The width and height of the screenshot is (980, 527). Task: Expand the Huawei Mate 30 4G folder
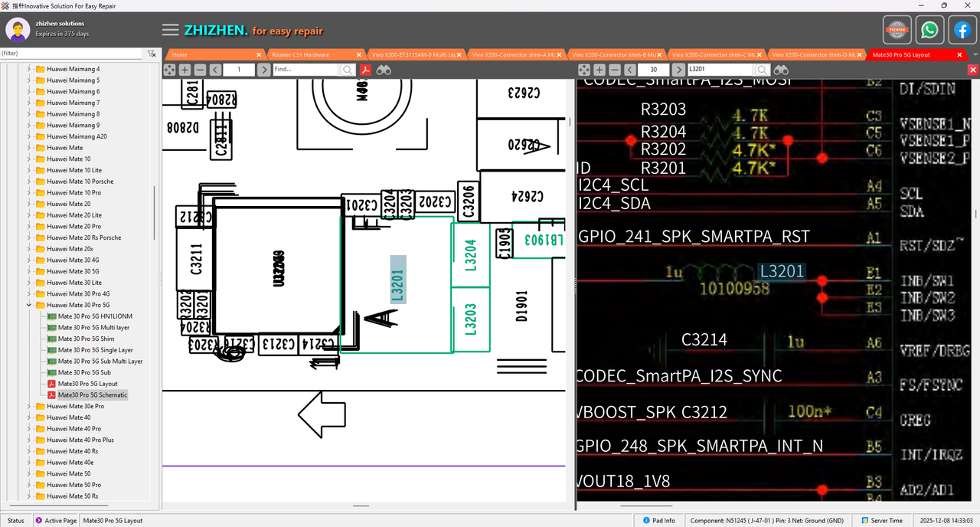[29, 260]
